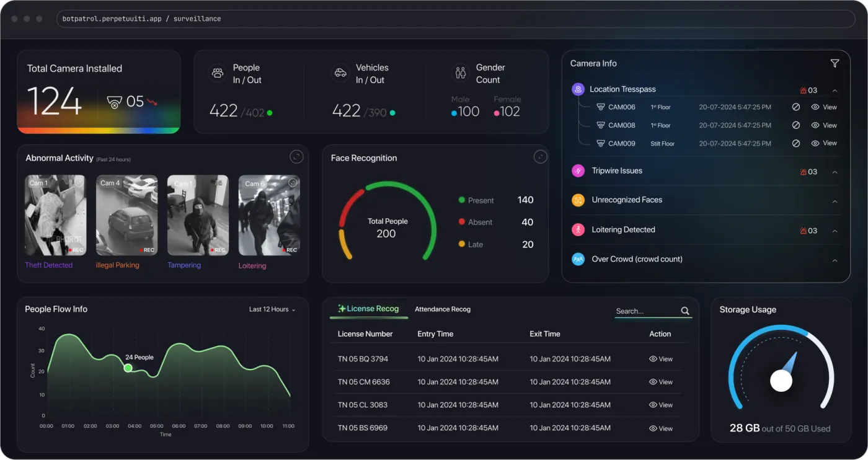Switch to the Attendance Recog tab
The image size is (868, 460).
tap(443, 309)
